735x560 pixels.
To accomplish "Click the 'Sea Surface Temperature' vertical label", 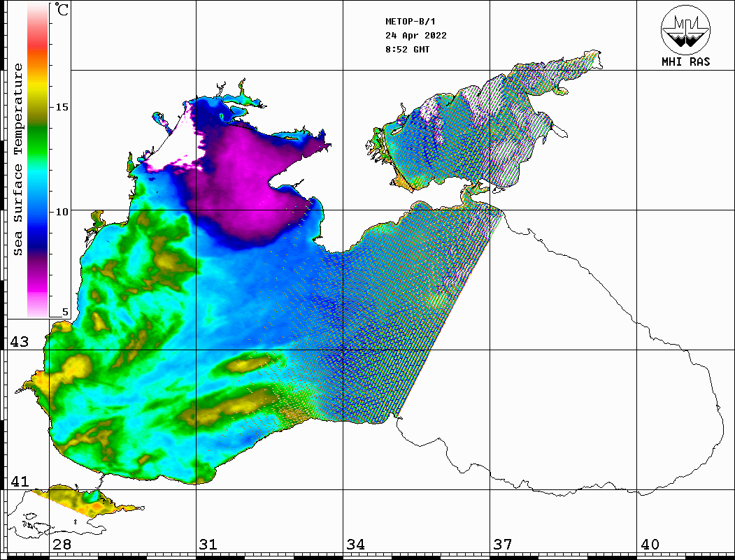I will (x=17, y=159).
